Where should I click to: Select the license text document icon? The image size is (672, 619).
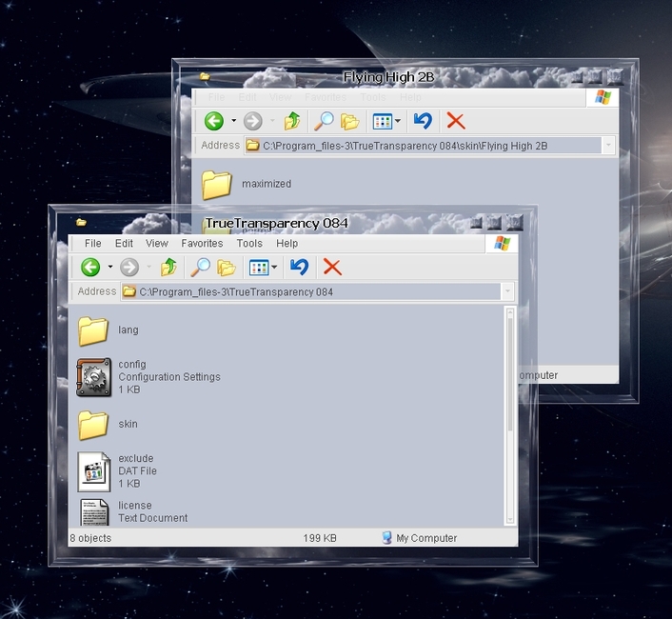point(94,512)
